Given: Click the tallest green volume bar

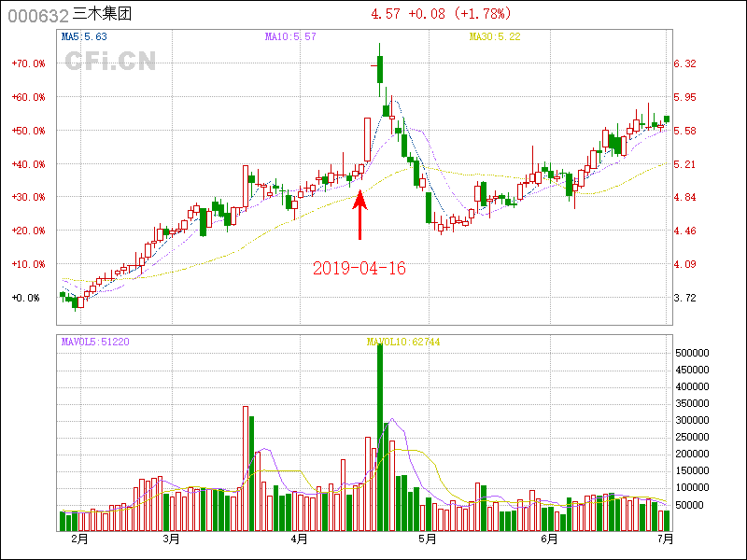Looking at the screenshot, I should pyautogui.click(x=380, y=437).
